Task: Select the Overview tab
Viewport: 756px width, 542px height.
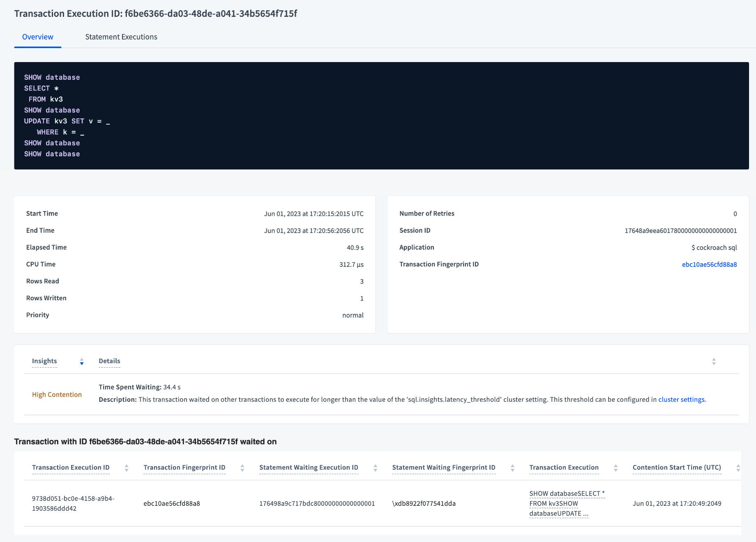Action: [37, 37]
